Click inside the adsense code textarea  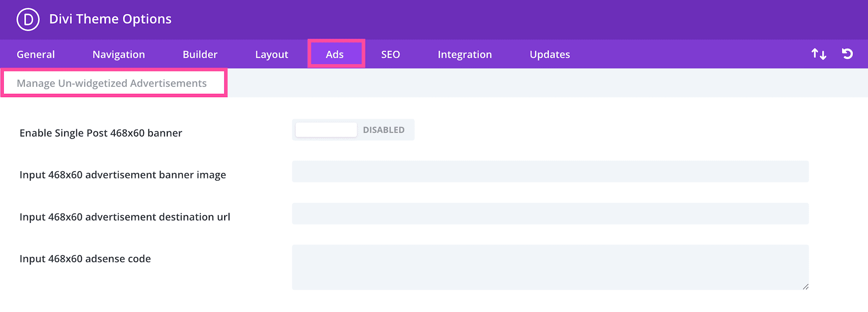coord(550,267)
